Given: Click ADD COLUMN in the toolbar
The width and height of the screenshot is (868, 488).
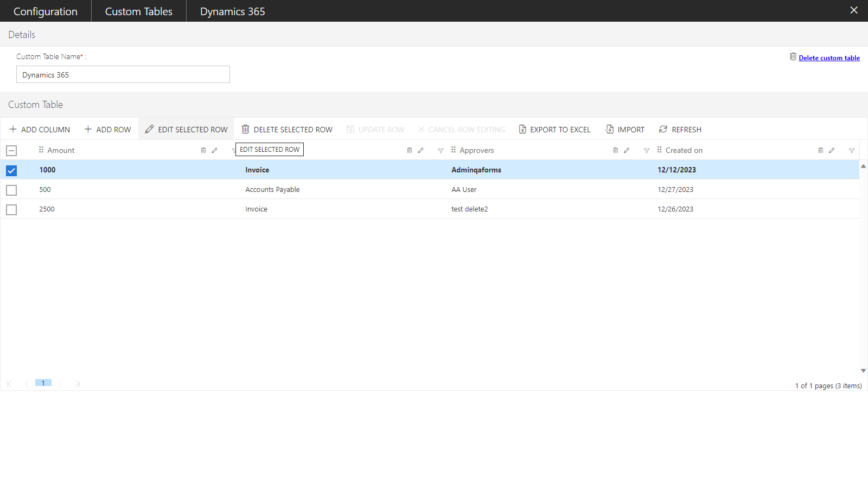Looking at the screenshot, I should pos(40,129).
